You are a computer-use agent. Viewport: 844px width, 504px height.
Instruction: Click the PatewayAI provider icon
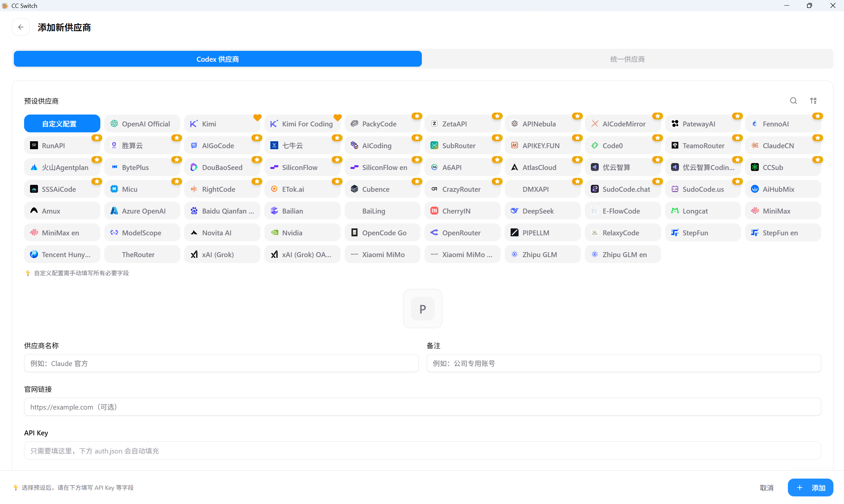[675, 124]
